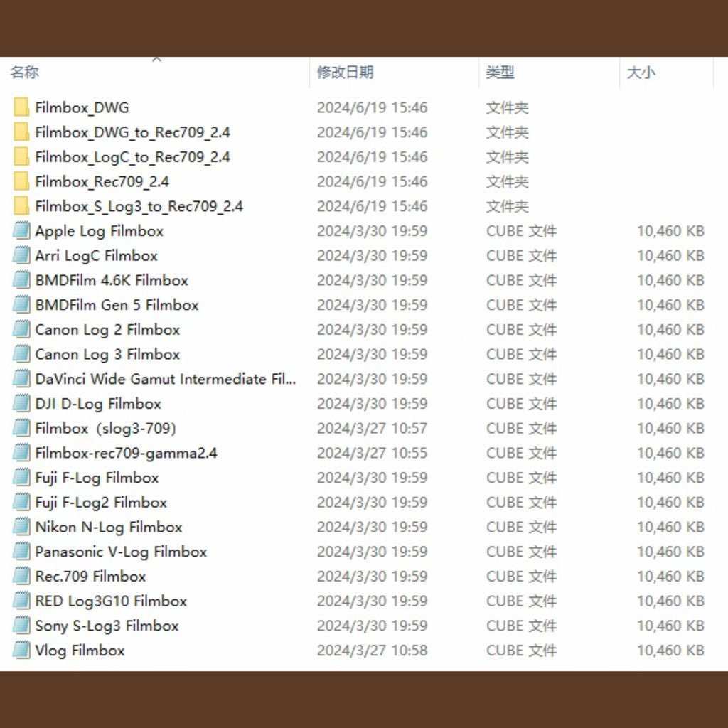The height and width of the screenshot is (728, 728).
Task: Click the 文件夹 type cell of Filmbox_DWG
Action: point(507,107)
